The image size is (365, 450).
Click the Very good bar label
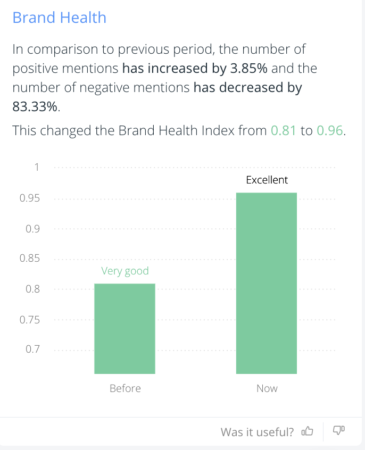pyautogui.click(x=125, y=271)
